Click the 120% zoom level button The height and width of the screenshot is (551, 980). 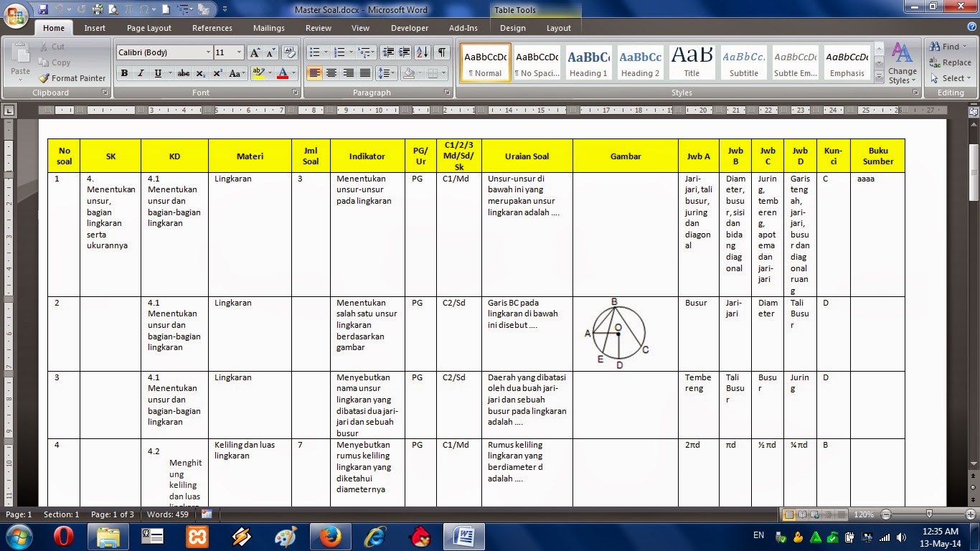(x=865, y=514)
